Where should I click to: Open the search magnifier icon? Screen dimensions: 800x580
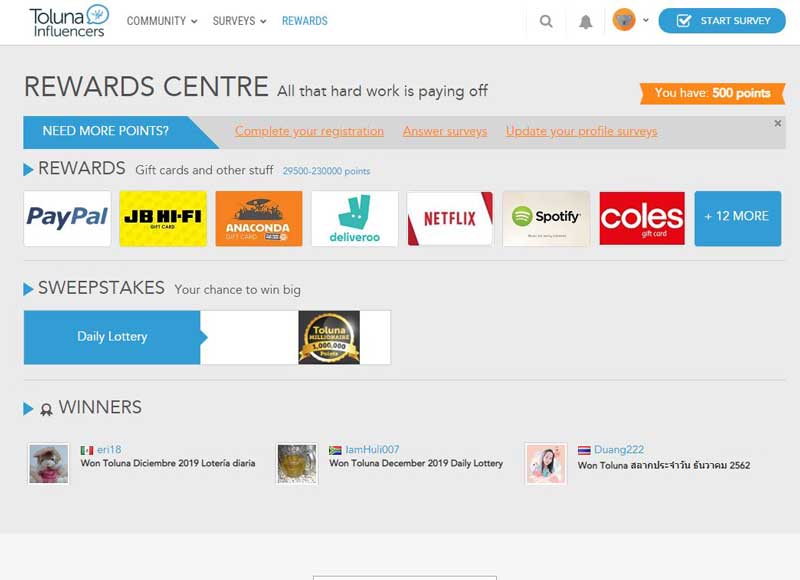[x=546, y=21]
